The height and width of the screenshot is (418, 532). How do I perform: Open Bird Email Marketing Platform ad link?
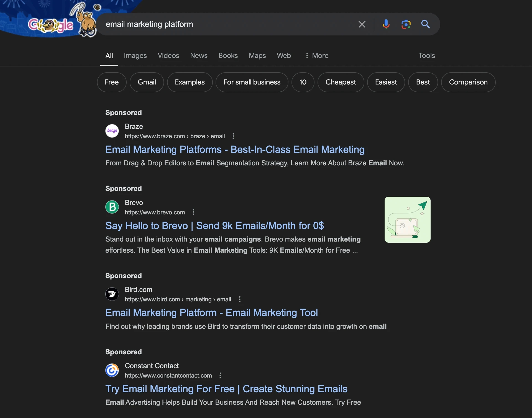pos(212,313)
